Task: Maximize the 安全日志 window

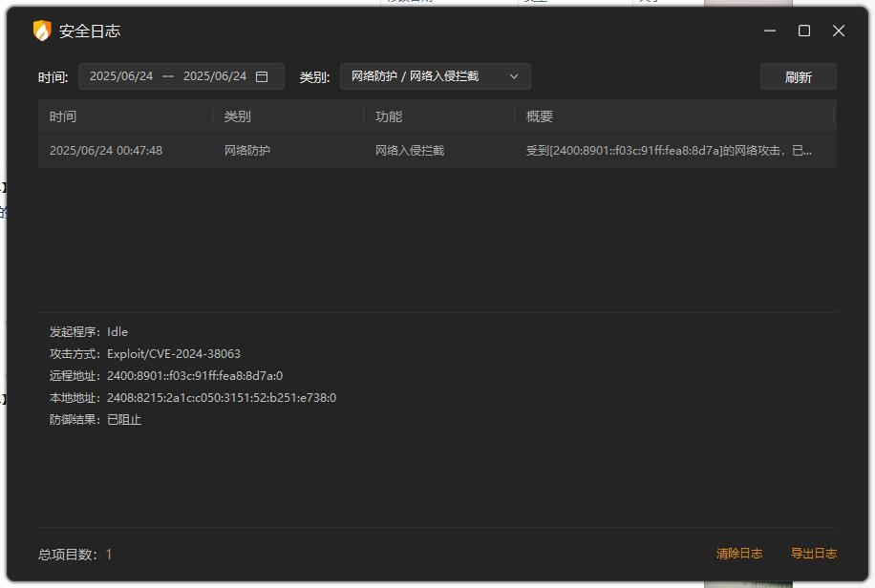Action: click(804, 31)
